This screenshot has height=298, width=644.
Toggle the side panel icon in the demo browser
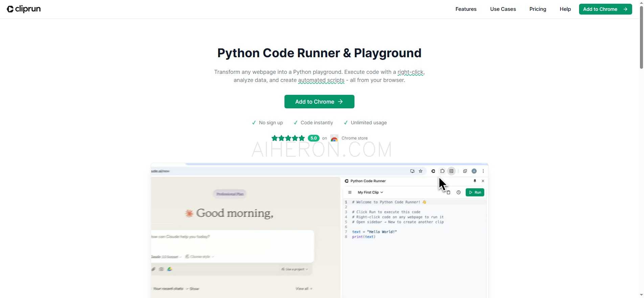tap(452, 171)
